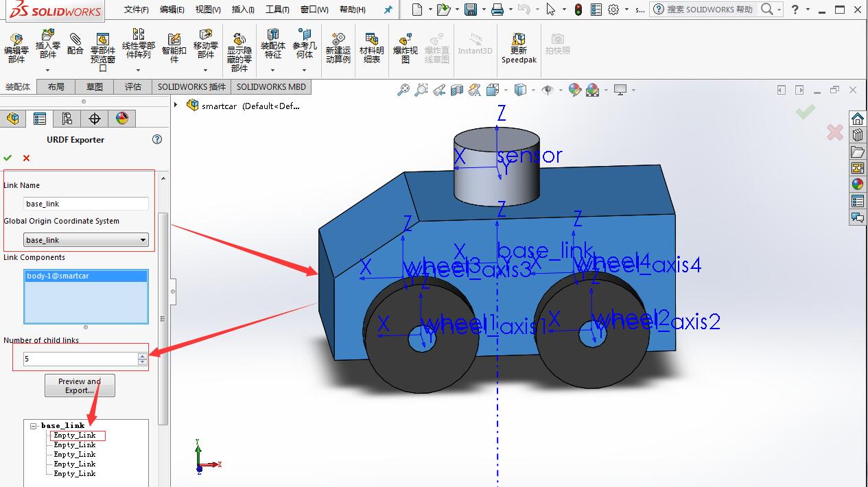Open Appearances color ball in task pane
Image resolution: width=868 pixels, height=487 pixels.
click(858, 184)
